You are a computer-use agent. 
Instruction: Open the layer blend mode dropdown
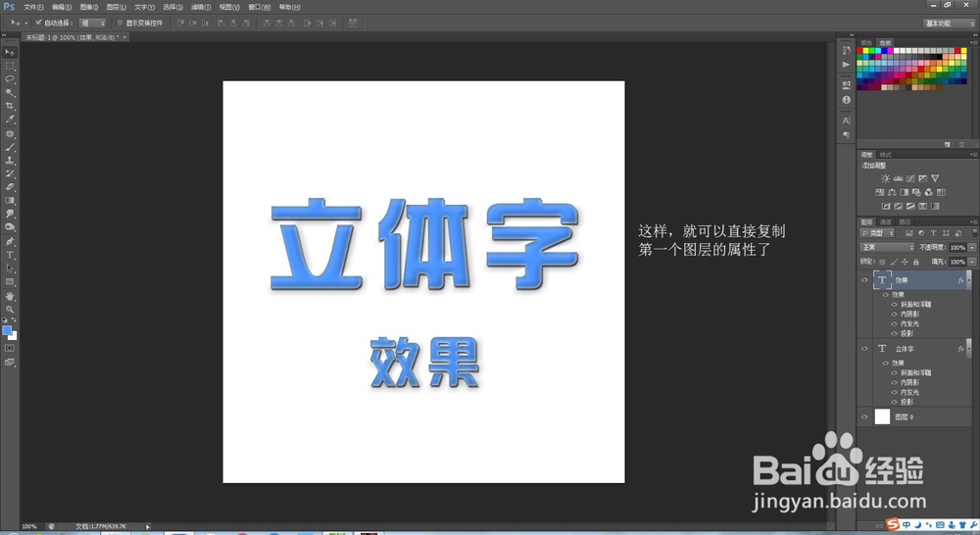click(887, 248)
